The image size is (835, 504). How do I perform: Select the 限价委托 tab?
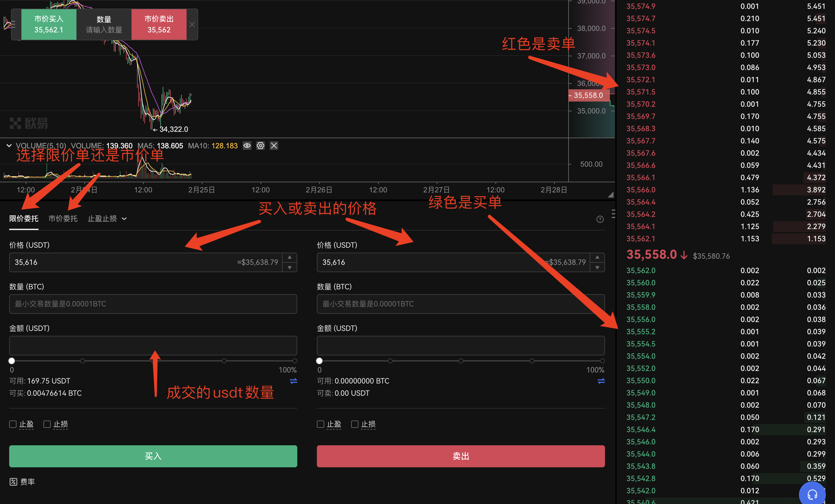[24, 219]
